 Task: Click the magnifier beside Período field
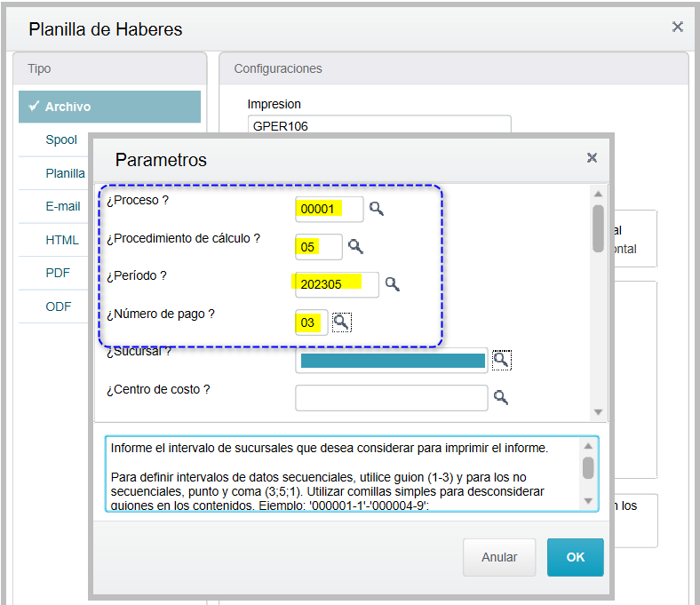392,284
